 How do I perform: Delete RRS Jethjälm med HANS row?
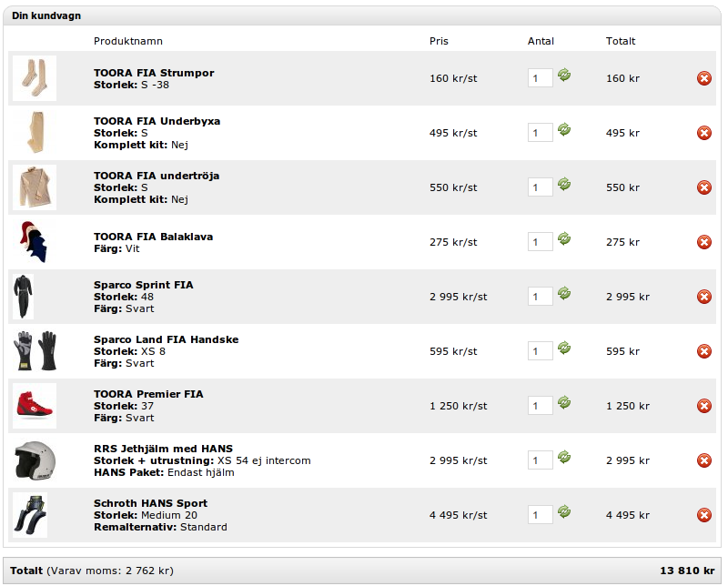pos(703,460)
